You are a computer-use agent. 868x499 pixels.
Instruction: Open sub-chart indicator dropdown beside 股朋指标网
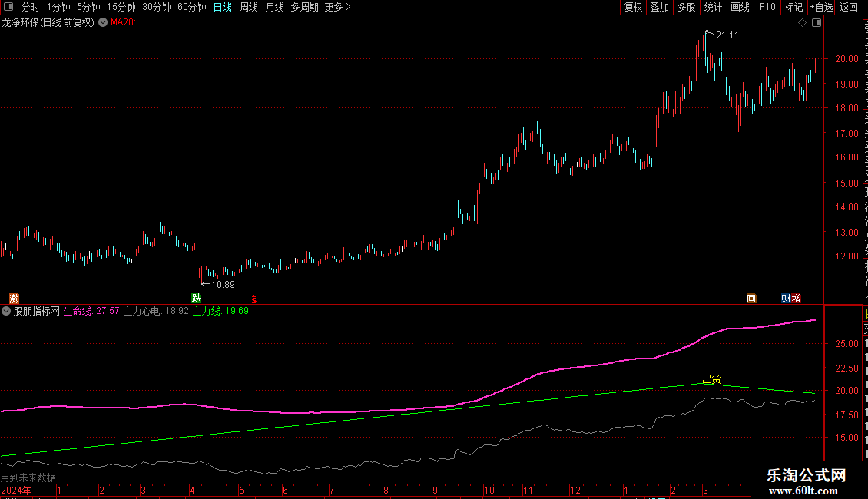tap(6, 312)
